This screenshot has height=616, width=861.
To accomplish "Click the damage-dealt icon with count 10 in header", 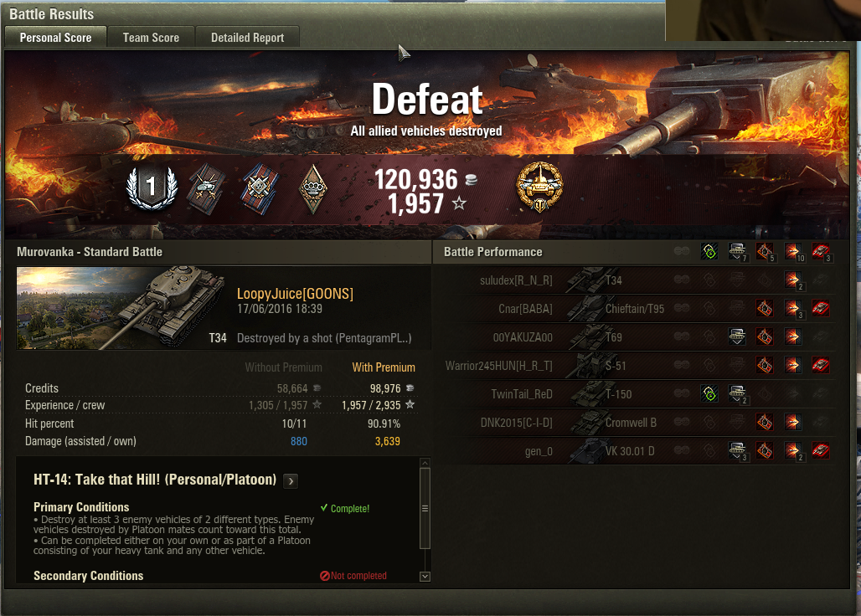I will click(x=793, y=252).
